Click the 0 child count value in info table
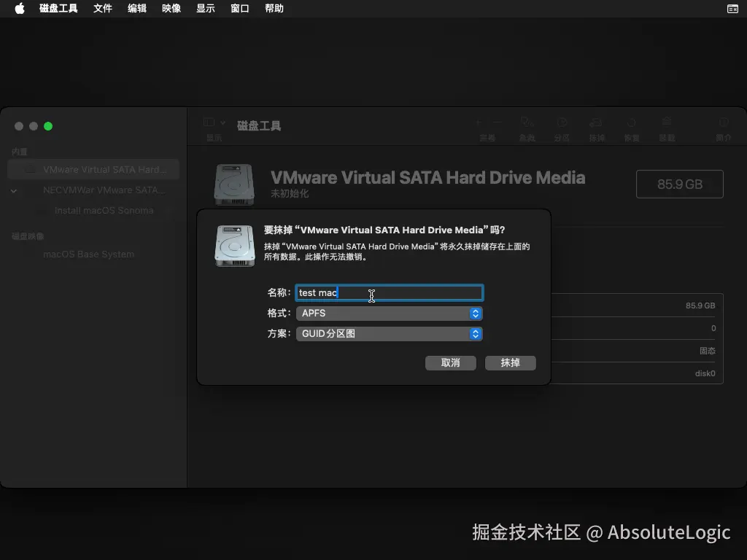 point(713,328)
